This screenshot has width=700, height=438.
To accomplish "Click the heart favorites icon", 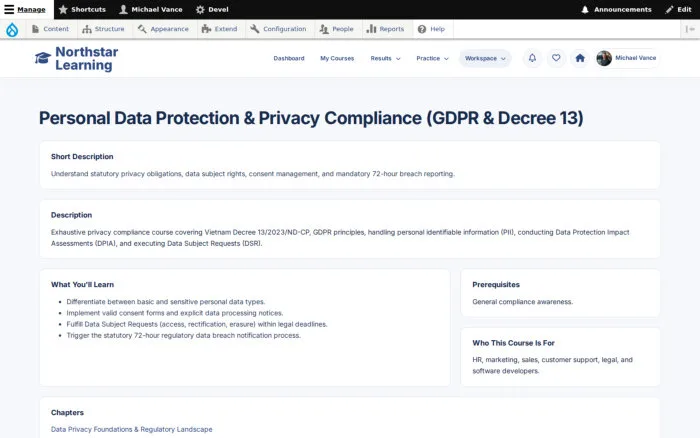I will pos(556,58).
